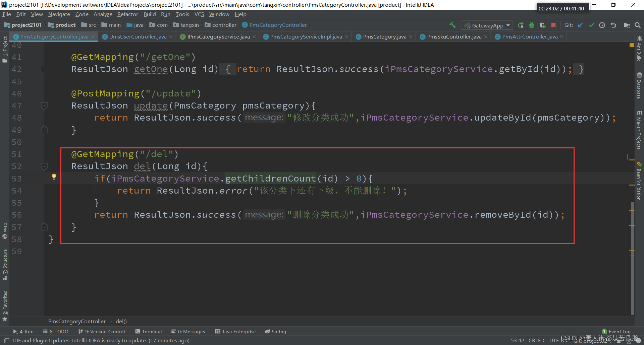Open the Messages tool window
Viewport: 644px width, 345px height.
point(188,332)
